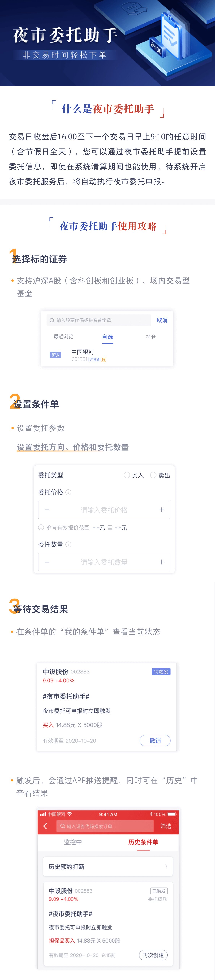Switch to the 自选 tab
Viewport: 215px width, 980px height.
(107, 337)
